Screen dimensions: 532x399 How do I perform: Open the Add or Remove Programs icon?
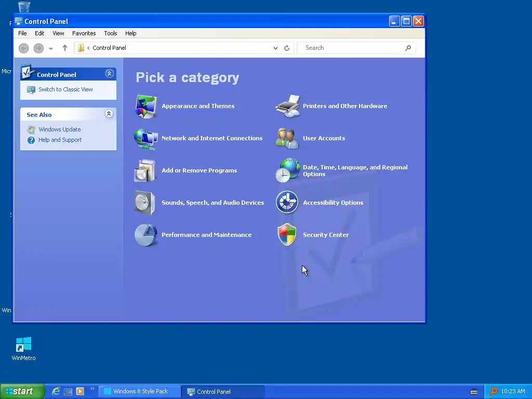point(145,170)
